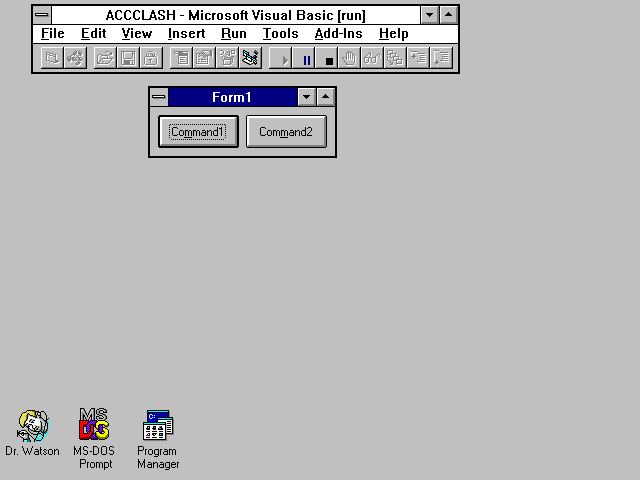
Task: Click the Project window toolbar icon
Action: click(250, 59)
